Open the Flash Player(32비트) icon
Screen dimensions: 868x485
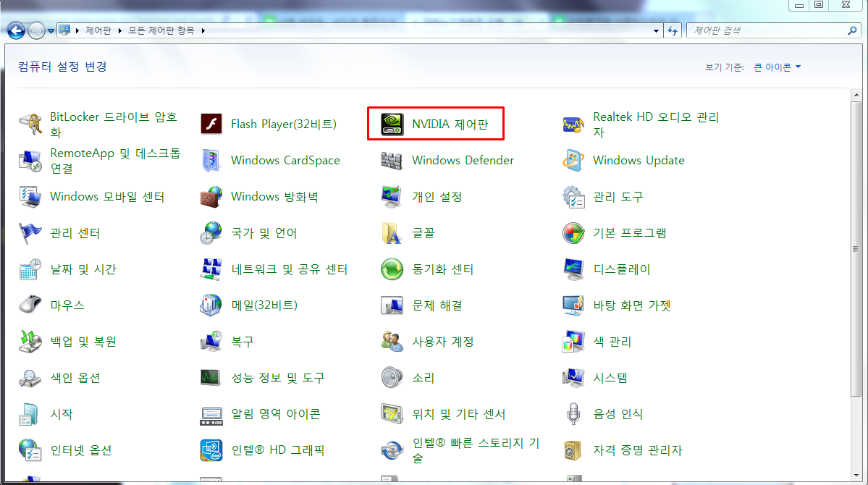pyautogui.click(x=211, y=124)
